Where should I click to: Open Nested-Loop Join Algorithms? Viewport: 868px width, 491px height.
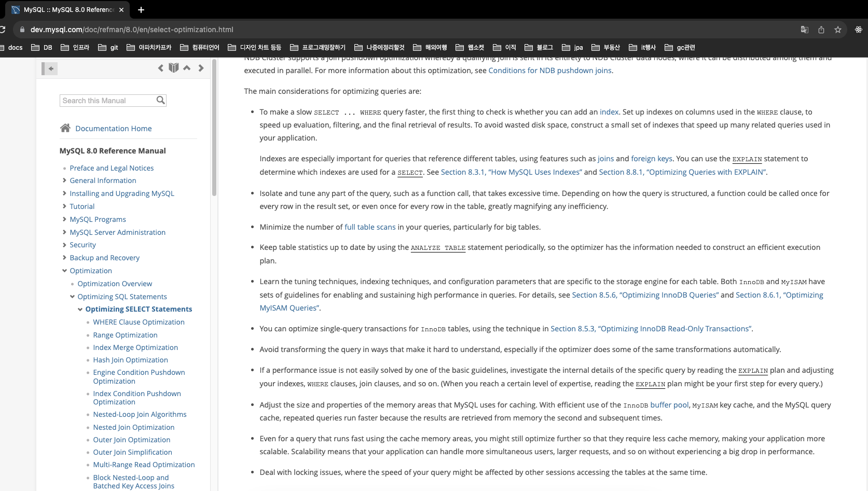140,414
